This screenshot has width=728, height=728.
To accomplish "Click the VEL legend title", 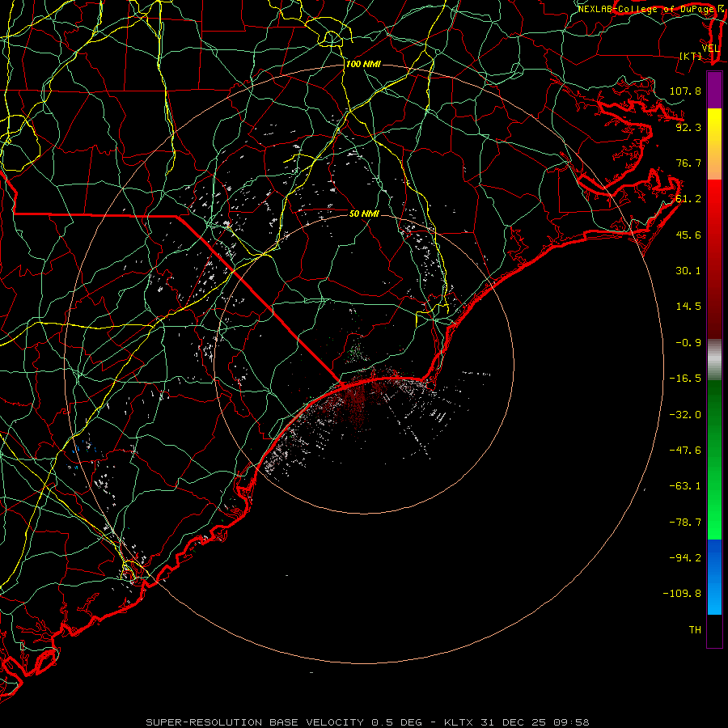I will (711, 49).
